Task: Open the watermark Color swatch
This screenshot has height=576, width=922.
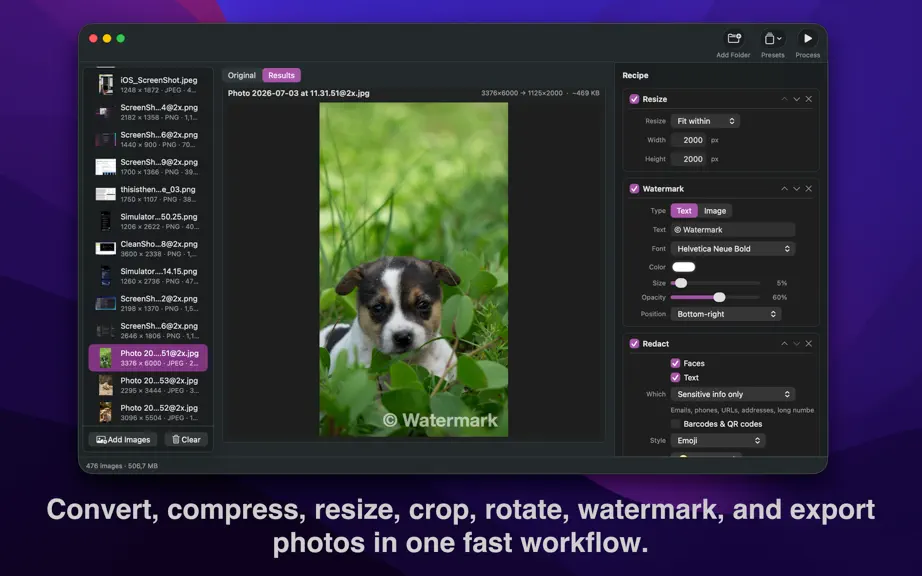Action: (x=683, y=267)
